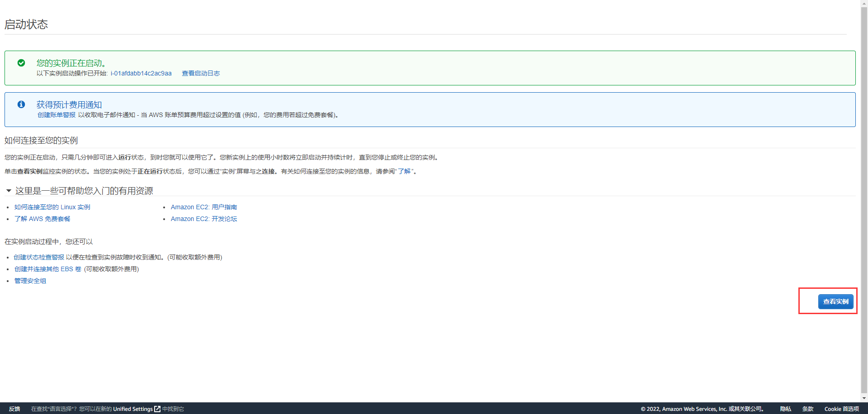
Task: Collapse the helpful resources section triangle
Action: (9, 191)
